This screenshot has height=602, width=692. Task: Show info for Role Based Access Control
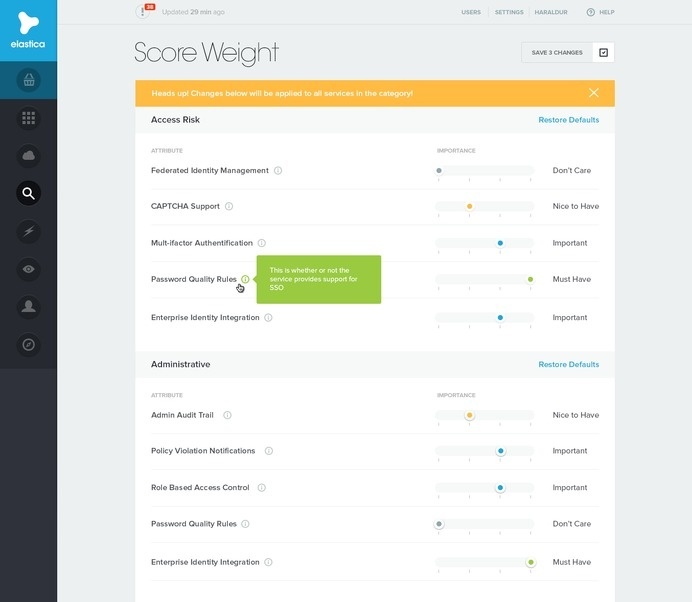(262, 487)
